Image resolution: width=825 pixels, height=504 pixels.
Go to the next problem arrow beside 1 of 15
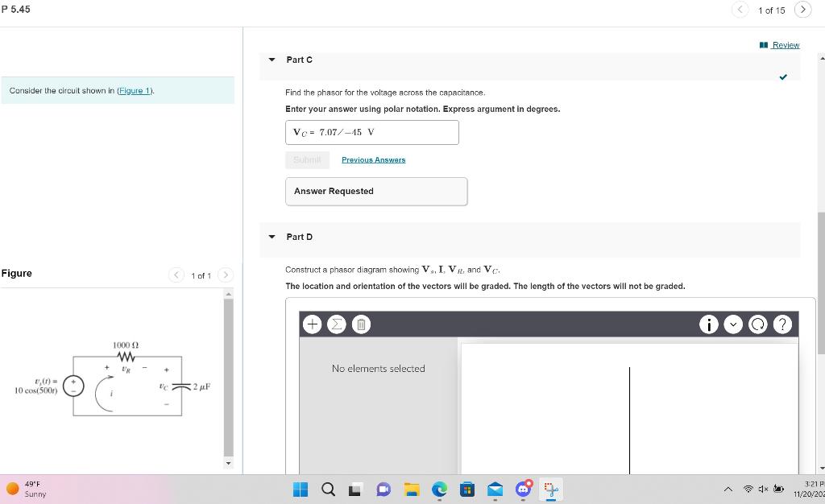click(x=803, y=10)
